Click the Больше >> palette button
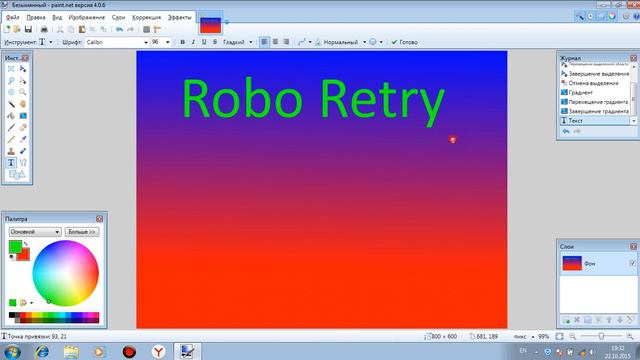The image size is (640, 360). click(x=82, y=232)
